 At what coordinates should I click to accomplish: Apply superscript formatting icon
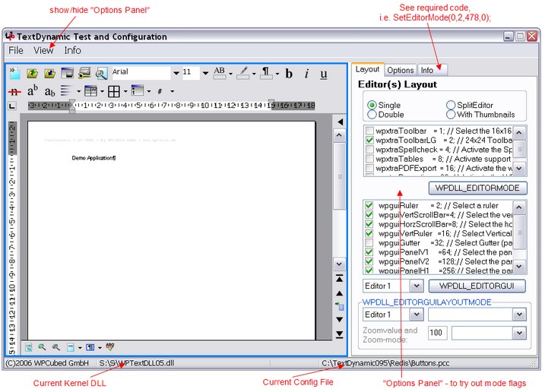pyautogui.click(x=33, y=91)
